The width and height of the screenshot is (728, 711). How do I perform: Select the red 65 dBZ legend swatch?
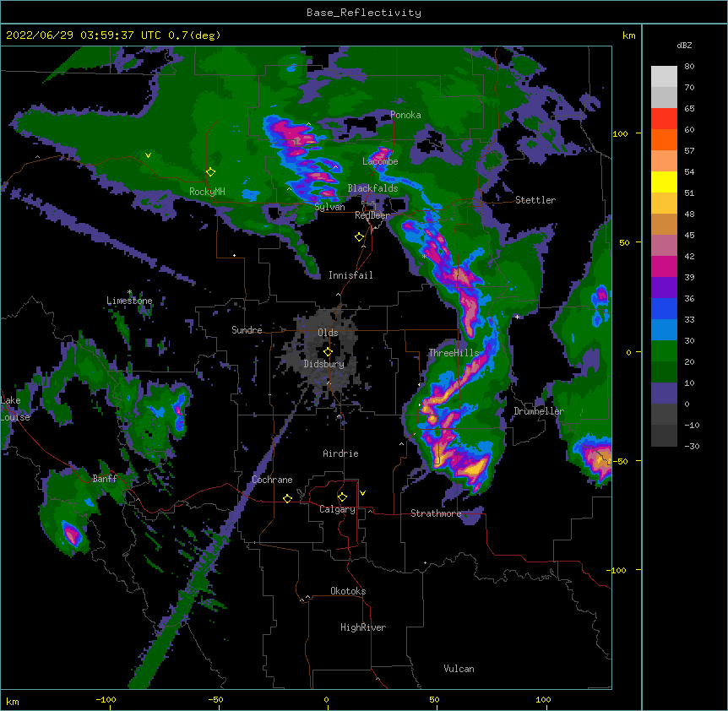[664, 119]
